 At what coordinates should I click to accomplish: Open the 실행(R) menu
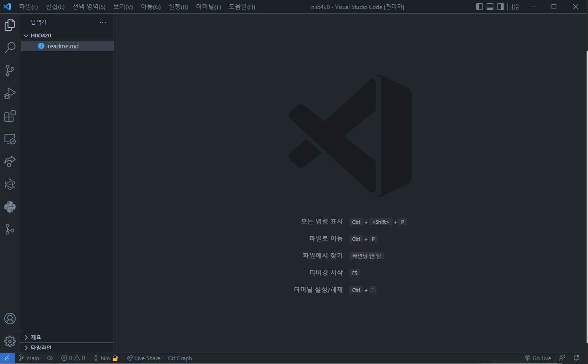tap(178, 7)
